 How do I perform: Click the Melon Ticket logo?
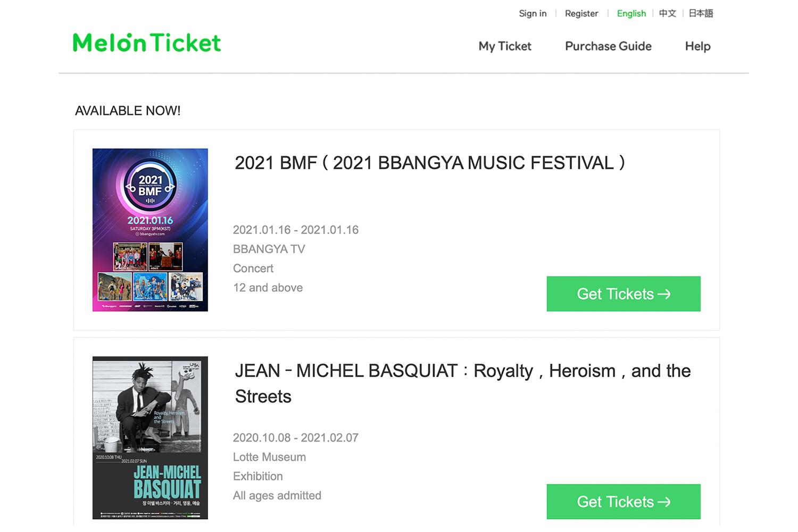point(147,43)
